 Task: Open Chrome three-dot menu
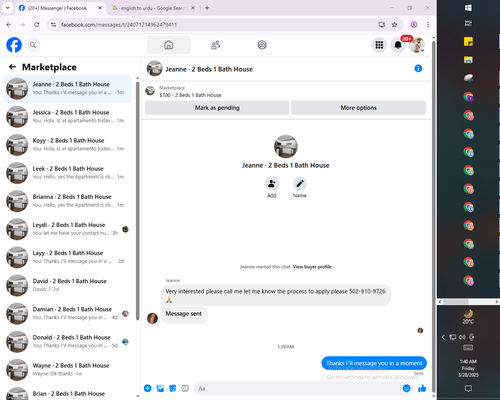pyautogui.click(x=428, y=25)
